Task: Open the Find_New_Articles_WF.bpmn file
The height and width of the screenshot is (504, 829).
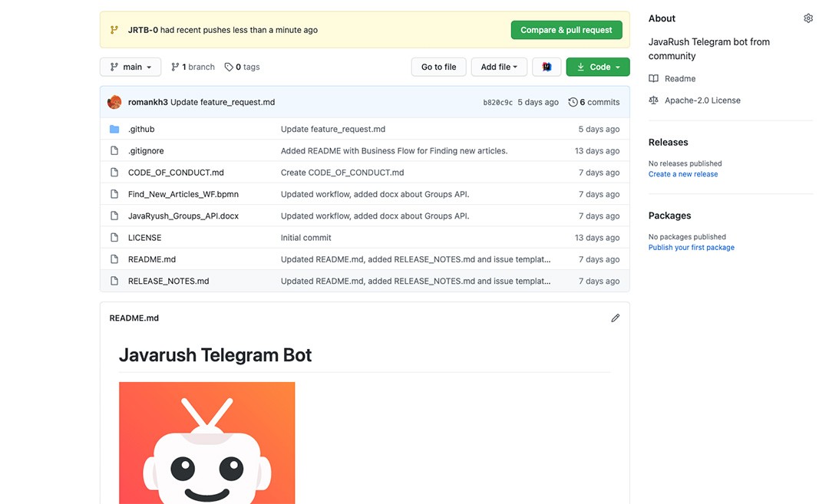Action: point(183,194)
